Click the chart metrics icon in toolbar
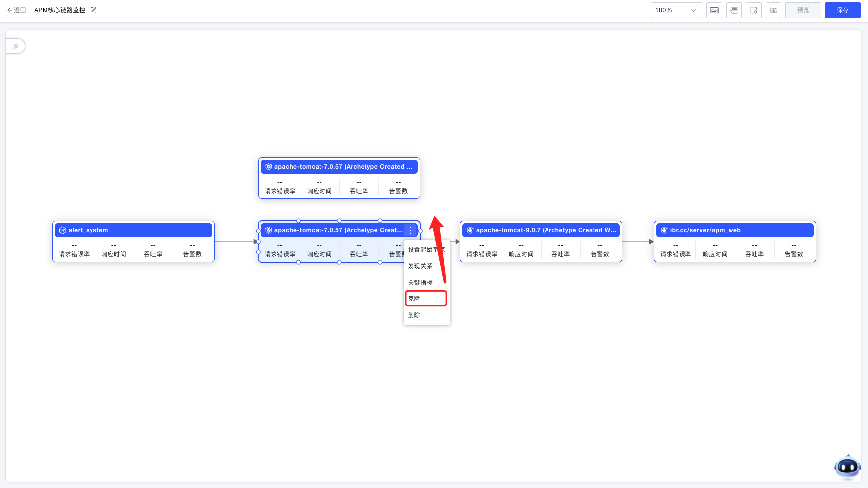The height and width of the screenshot is (488, 868). 773,10
